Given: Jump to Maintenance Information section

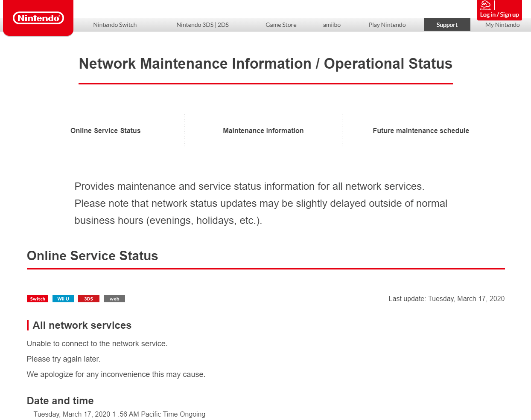Looking at the screenshot, I should tap(263, 130).
